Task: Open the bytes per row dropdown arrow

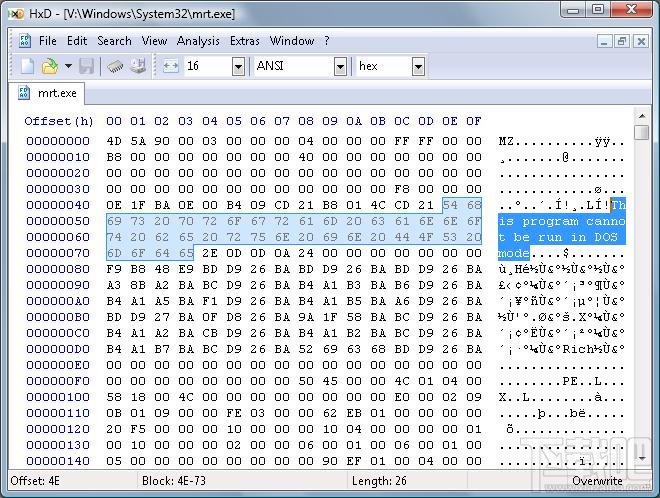Action: click(x=238, y=67)
